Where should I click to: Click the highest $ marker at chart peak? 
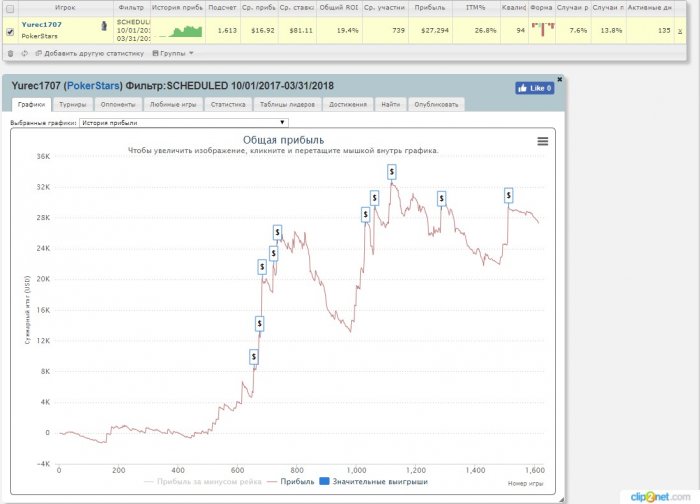392,171
